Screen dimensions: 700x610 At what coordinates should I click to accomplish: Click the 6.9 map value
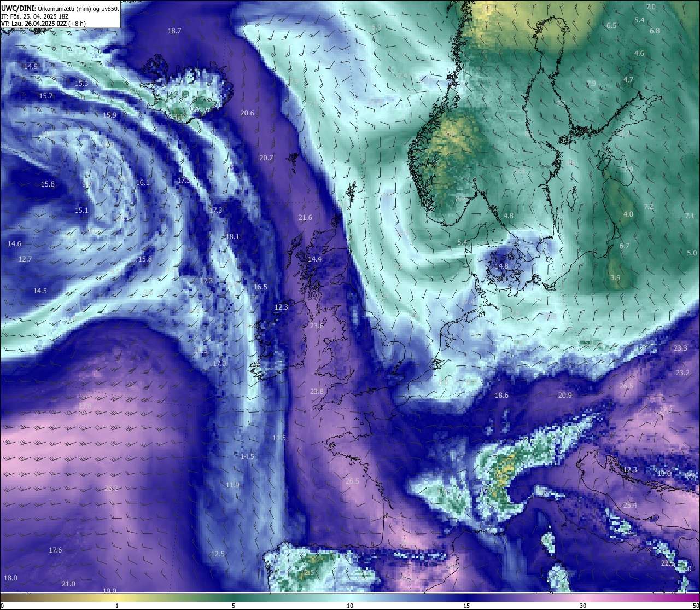pos(376,27)
